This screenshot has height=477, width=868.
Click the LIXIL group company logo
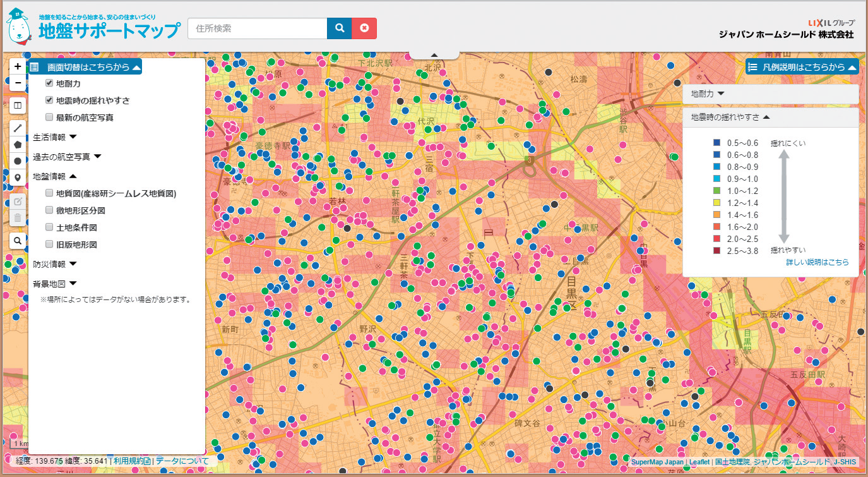[831, 22]
